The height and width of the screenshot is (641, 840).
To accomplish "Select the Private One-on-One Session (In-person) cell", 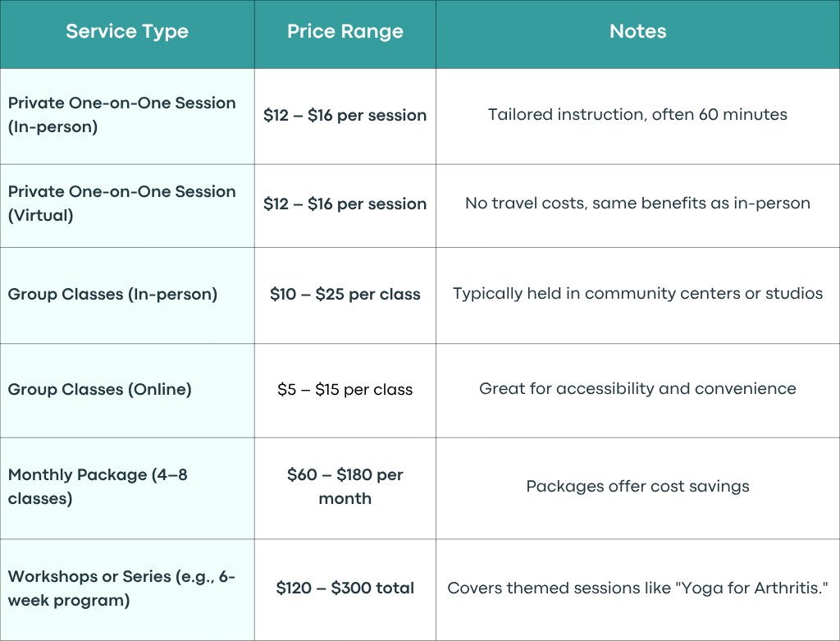I will pyautogui.click(x=127, y=116).
